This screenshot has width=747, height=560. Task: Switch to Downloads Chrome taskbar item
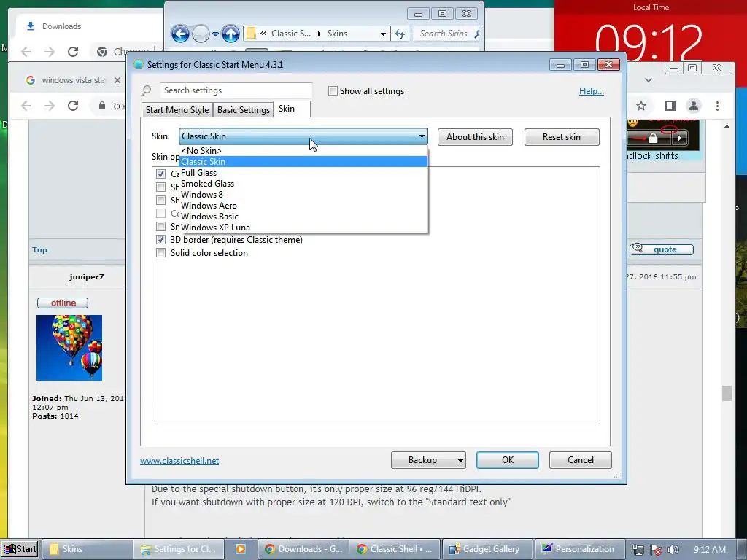pyautogui.click(x=303, y=549)
